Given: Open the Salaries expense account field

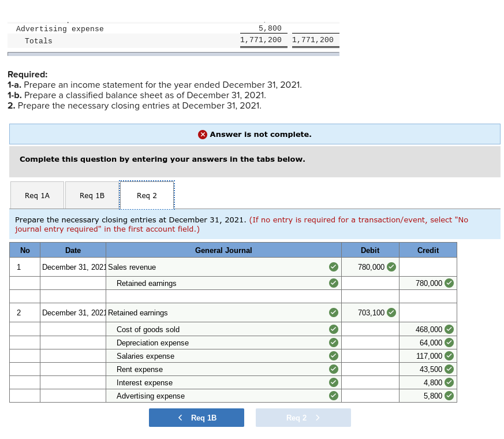Looking at the screenshot, I should [x=219, y=356].
